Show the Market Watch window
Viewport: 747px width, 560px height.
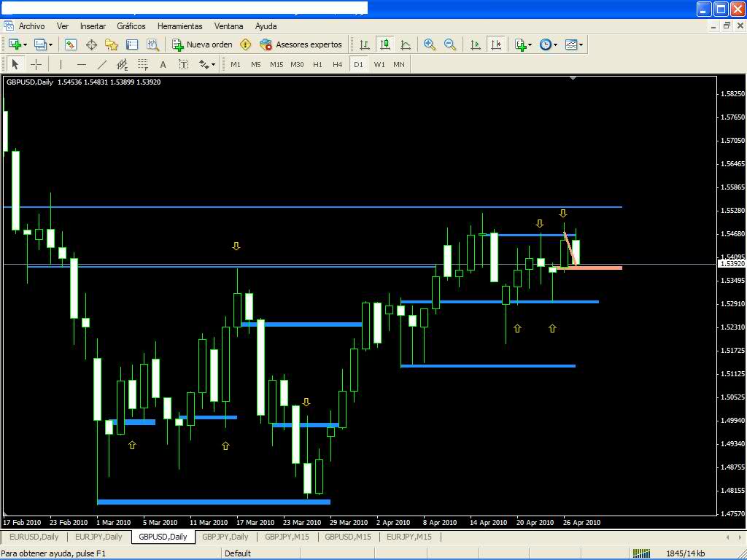(x=71, y=44)
